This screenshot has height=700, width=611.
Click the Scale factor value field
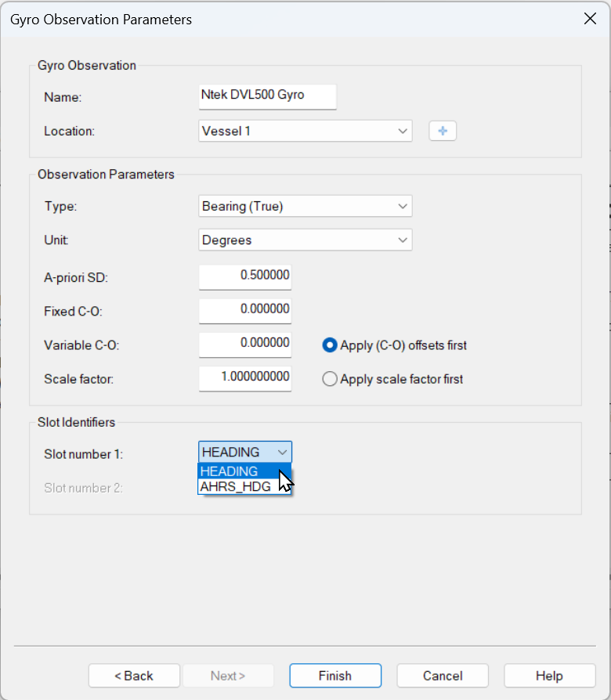pos(245,378)
